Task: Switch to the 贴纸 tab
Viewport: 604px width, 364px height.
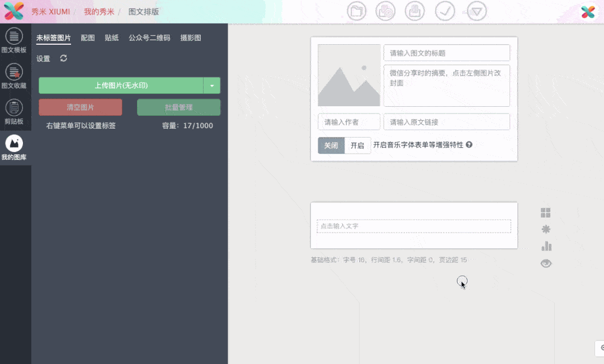Action: 112,37
